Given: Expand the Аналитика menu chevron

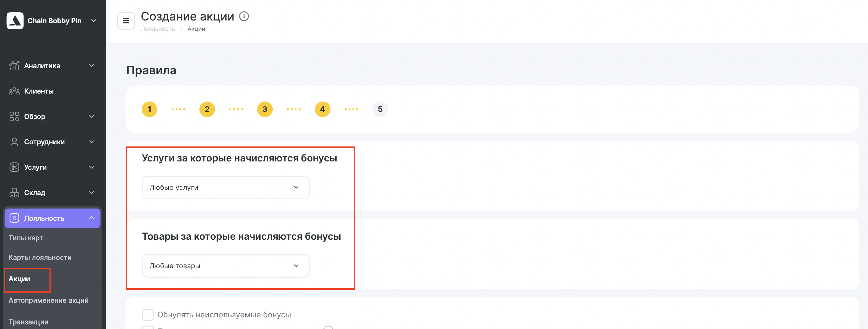Looking at the screenshot, I should [92, 65].
